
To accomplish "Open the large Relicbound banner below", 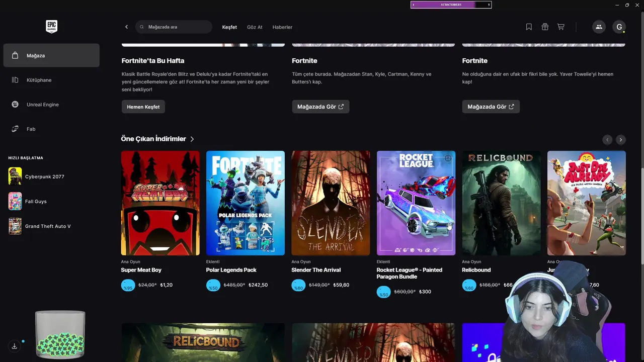I will (203, 342).
